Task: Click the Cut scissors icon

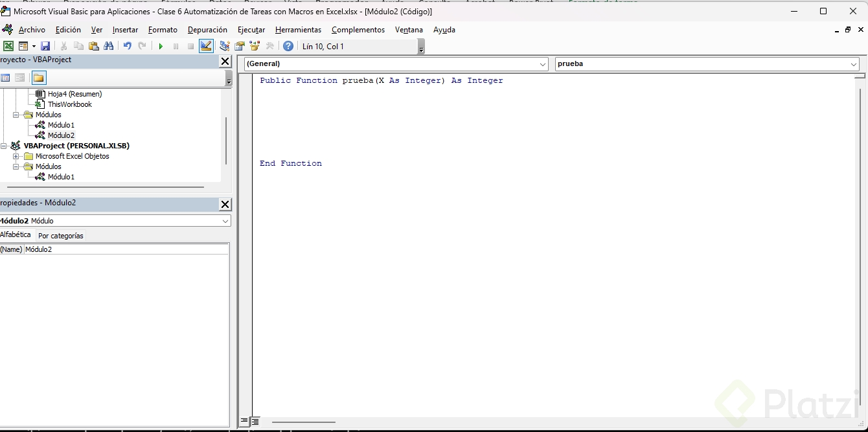Action: (63, 46)
